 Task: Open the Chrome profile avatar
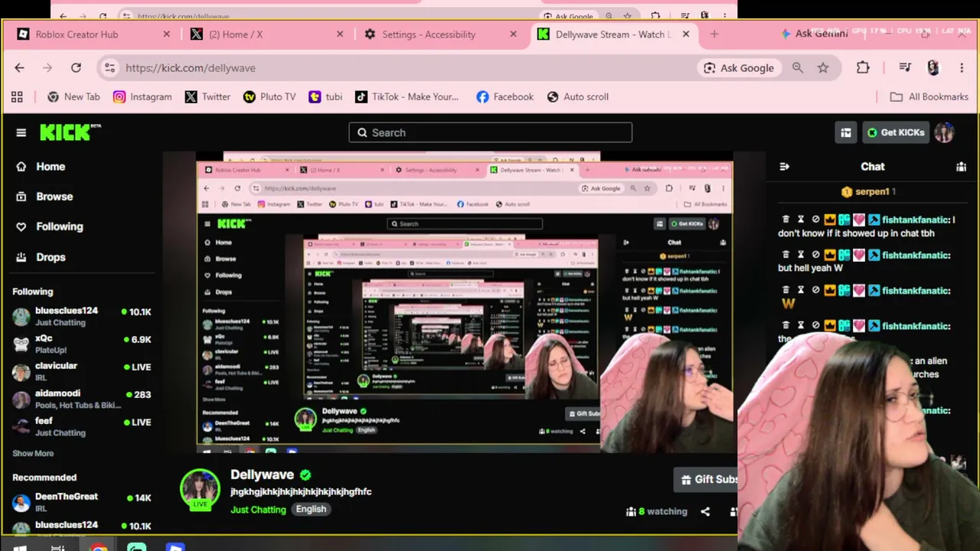click(x=933, y=67)
